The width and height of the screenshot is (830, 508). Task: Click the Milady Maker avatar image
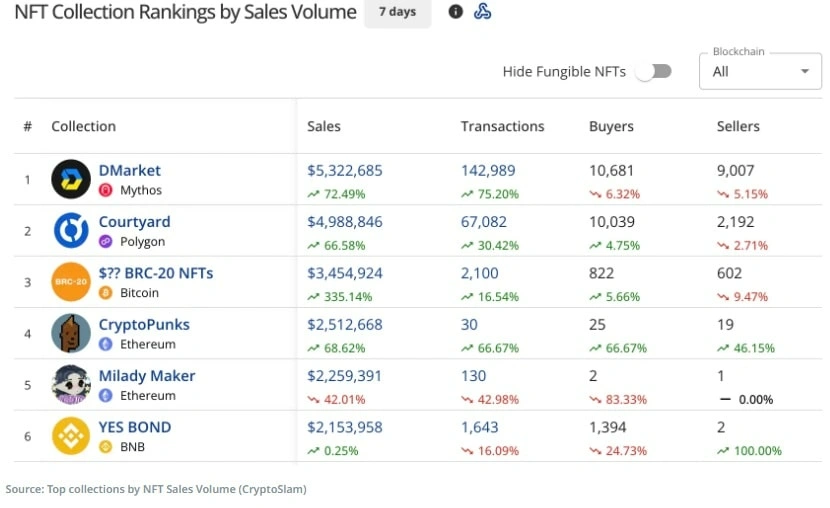tap(71, 385)
